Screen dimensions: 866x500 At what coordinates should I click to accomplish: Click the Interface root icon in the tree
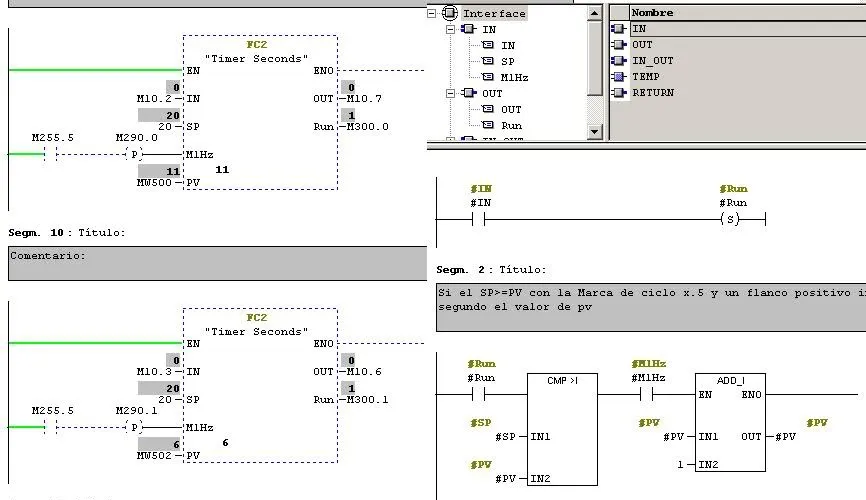click(449, 13)
